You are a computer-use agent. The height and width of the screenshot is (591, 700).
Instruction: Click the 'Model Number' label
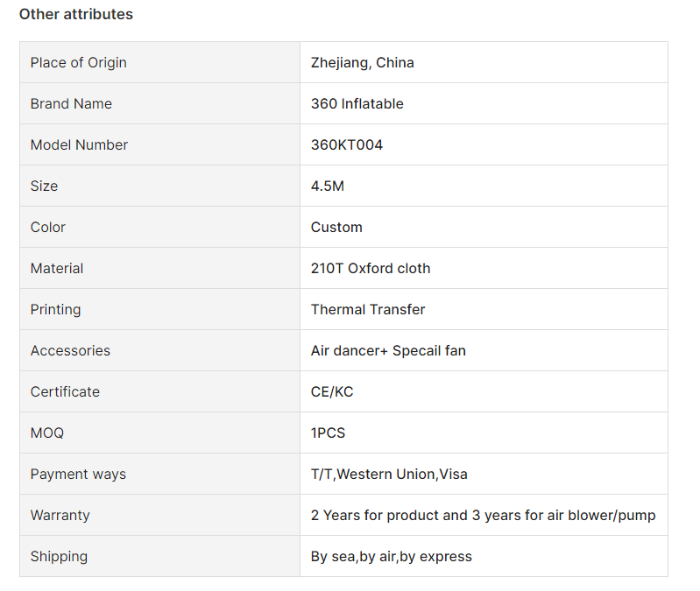pos(79,145)
